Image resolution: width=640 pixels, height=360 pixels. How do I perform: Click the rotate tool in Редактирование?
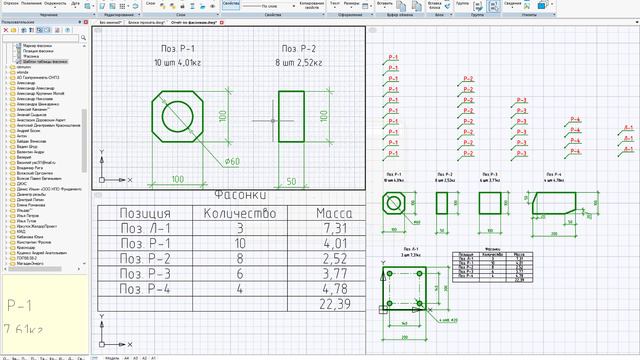click(135, 6)
